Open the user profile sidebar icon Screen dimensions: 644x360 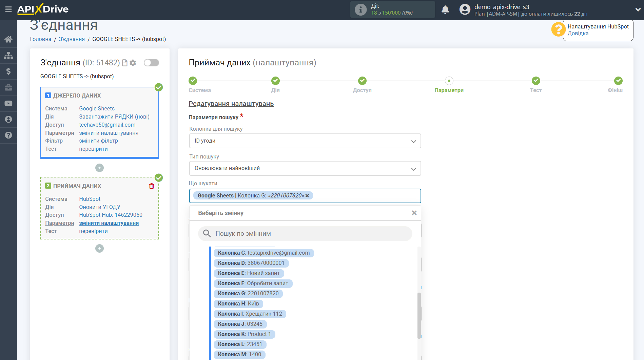point(8,119)
